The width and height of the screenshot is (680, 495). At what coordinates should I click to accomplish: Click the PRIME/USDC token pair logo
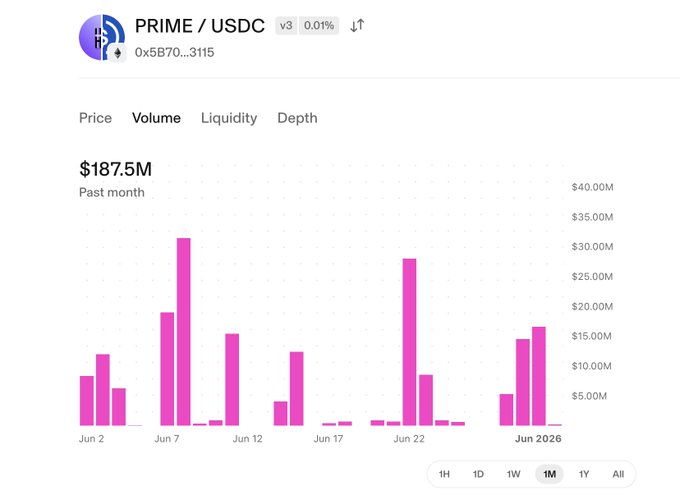point(102,37)
